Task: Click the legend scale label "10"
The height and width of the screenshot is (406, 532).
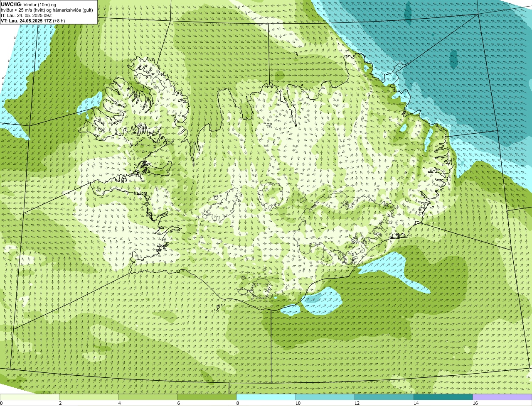Action: click(x=298, y=403)
